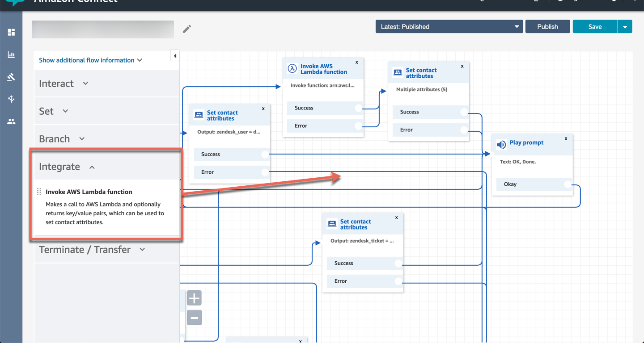
Task: Close the Play prompt block
Action: pos(566,138)
